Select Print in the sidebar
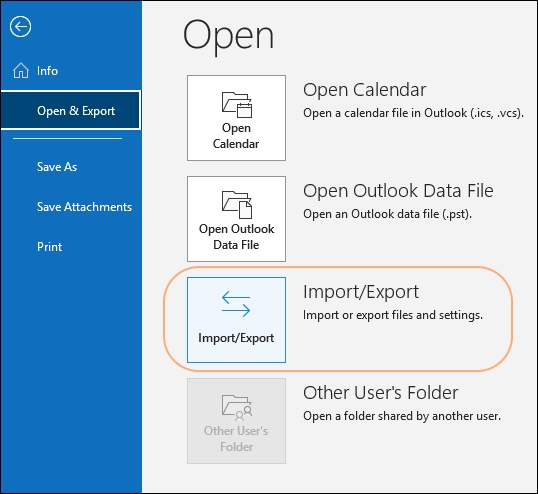538x494 pixels. tap(49, 247)
